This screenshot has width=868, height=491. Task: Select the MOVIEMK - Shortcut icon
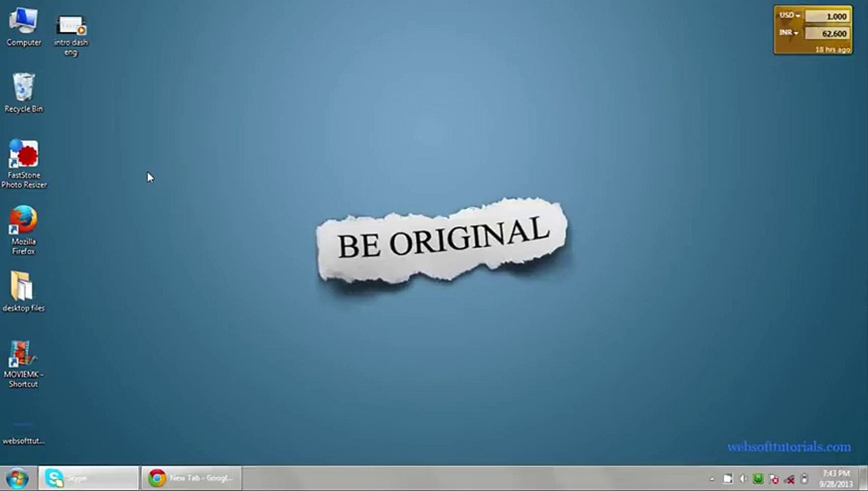pyautogui.click(x=23, y=364)
